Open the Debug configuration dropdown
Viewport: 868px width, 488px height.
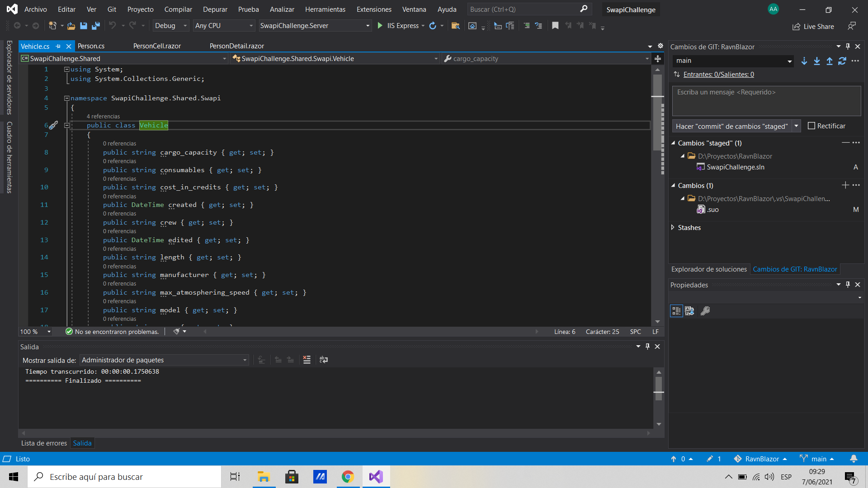click(x=170, y=26)
